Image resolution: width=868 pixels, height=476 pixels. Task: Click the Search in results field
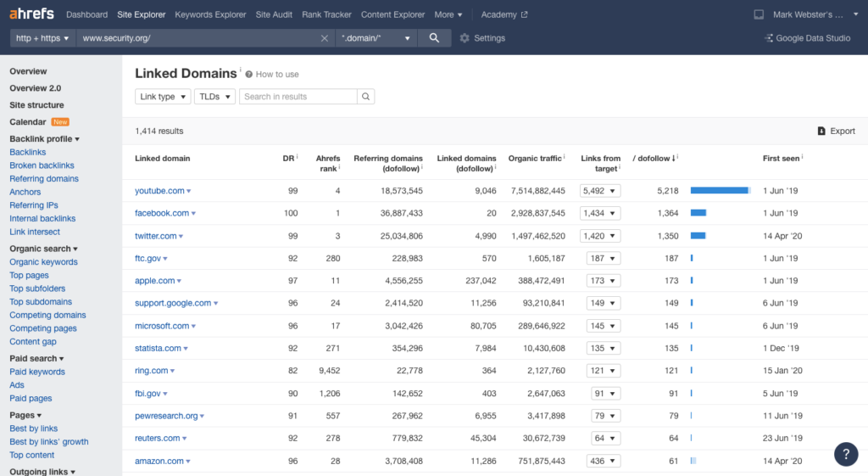point(298,97)
